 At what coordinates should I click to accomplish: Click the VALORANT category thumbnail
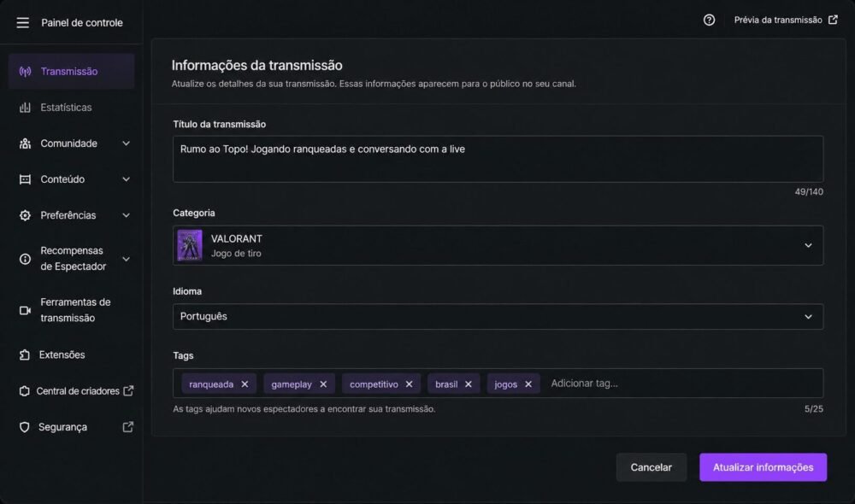[190, 245]
